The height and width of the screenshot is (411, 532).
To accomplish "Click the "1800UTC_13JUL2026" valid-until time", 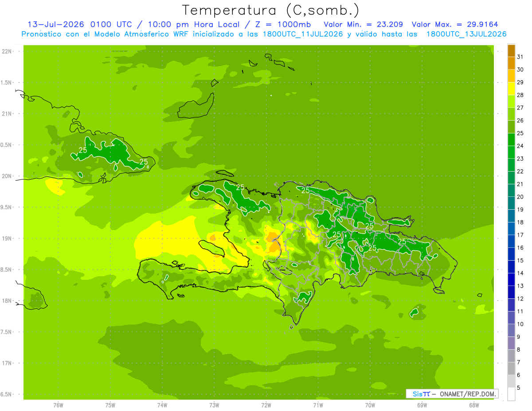I will pos(466,34).
